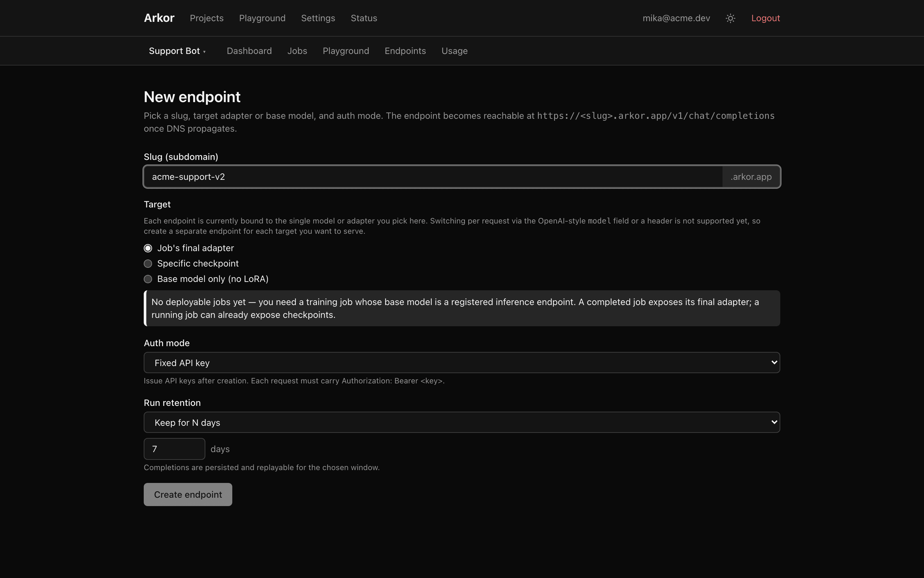Screen dimensions: 924x578
Task: Open Playground in the top navigation bar
Action: click(262, 18)
